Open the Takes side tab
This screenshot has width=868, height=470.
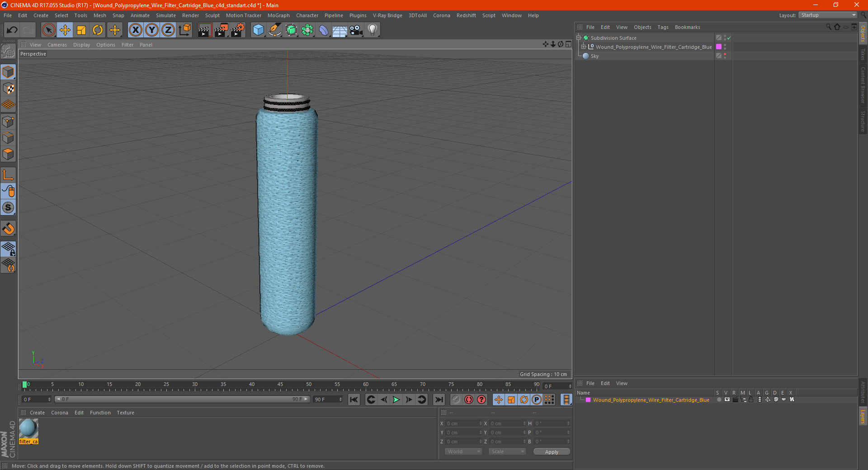pos(863,54)
